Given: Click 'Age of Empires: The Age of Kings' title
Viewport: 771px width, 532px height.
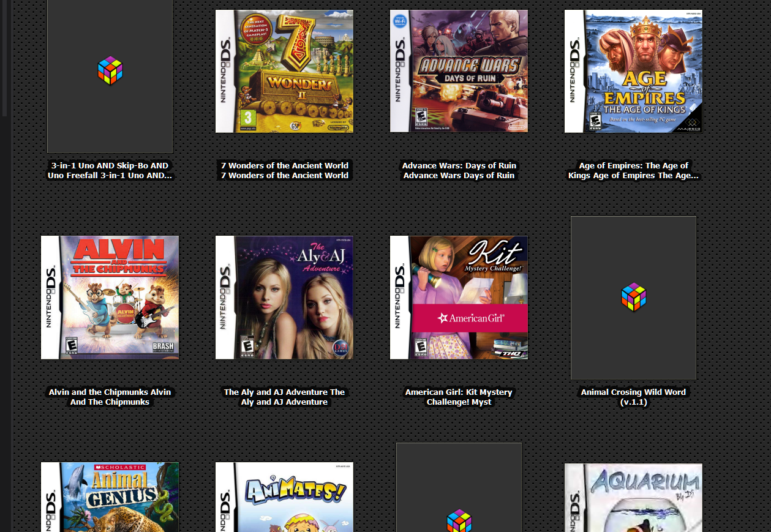Looking at the screenshot, I should 633,170.
